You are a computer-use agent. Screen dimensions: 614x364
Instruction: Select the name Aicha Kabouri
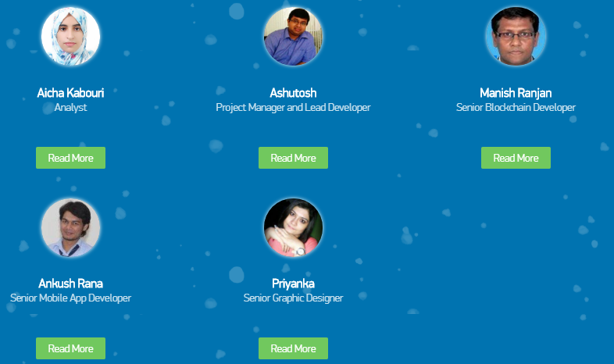pyautogui.click(x=70, y=93)
